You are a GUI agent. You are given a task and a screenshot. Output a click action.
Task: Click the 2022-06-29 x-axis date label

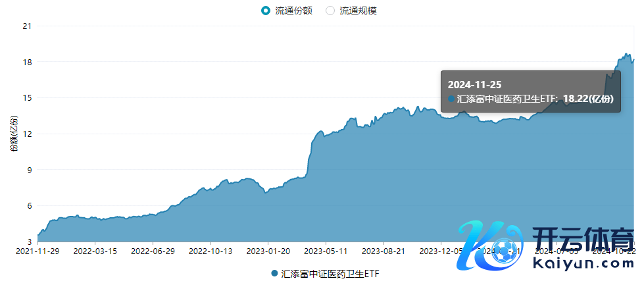point(153,251)
